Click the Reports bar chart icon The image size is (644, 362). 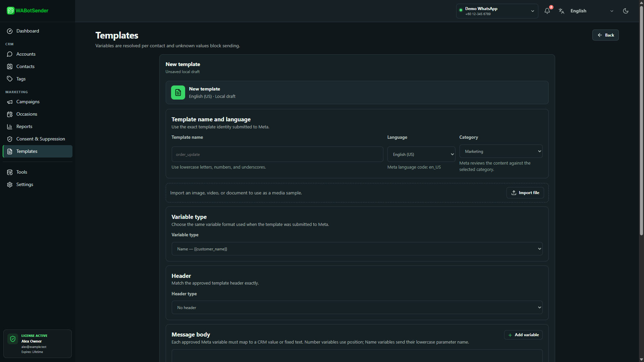click(x=10, y=127)
